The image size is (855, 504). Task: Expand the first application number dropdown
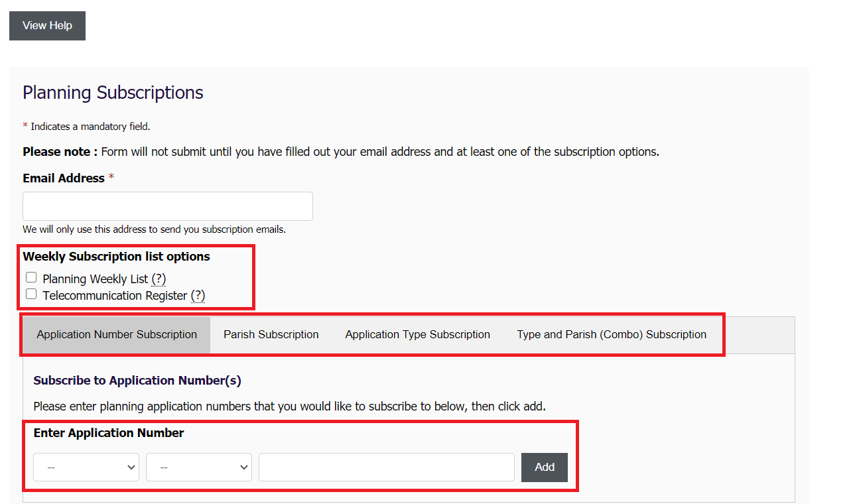(86, 468)
